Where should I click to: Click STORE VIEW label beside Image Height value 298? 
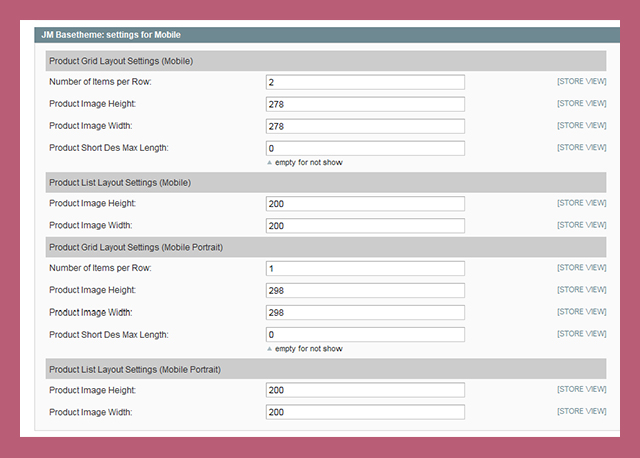581,290
